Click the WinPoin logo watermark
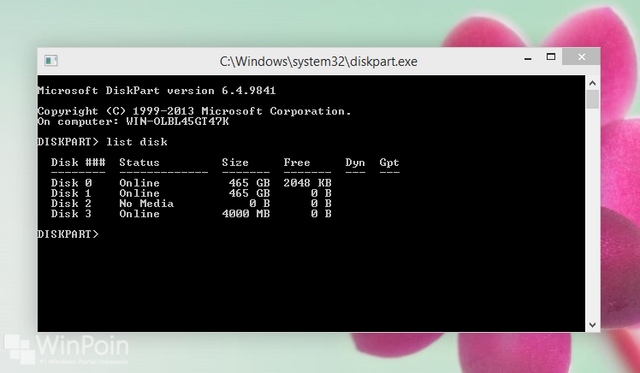Screen dimensions: 640x373 tap(67, 349)
